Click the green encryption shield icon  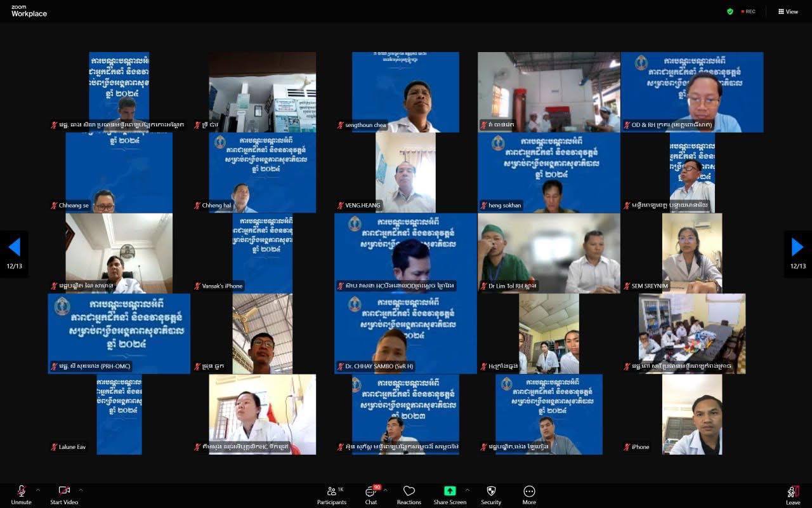coord(730,11)
